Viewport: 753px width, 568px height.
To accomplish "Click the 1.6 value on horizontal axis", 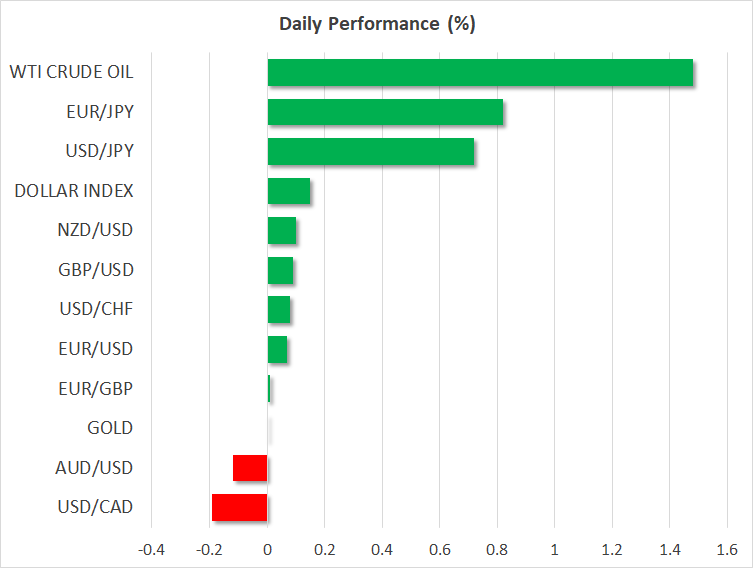I will tap(727, 549).
